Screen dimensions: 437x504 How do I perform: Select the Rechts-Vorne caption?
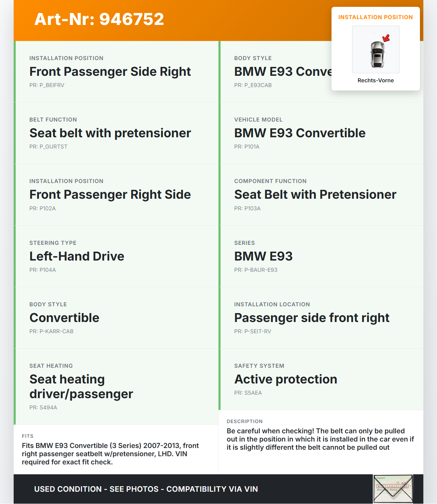pos(376,80)
